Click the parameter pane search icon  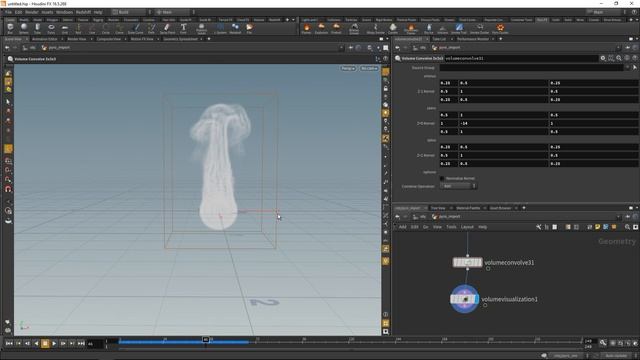click(619, 58)
